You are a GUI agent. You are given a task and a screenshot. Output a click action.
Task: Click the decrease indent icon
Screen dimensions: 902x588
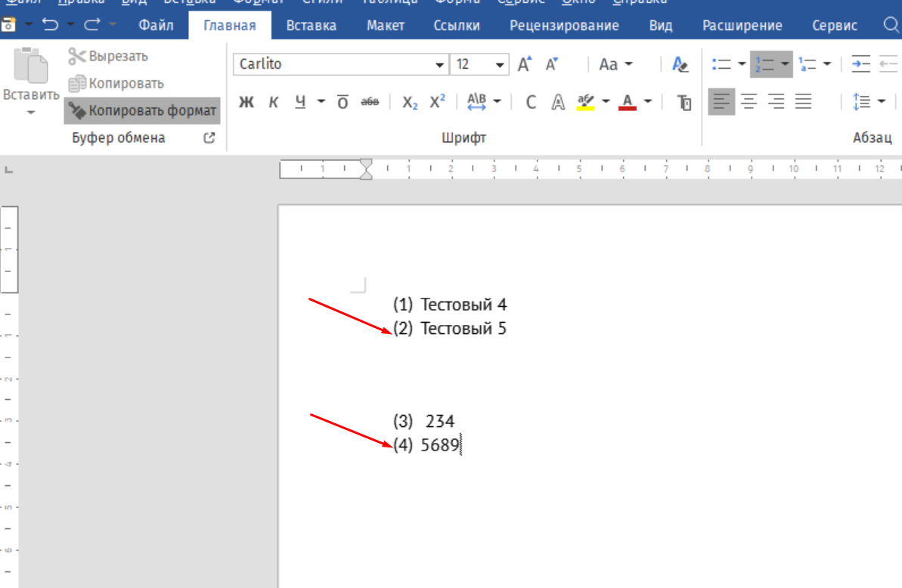(888, 64)
